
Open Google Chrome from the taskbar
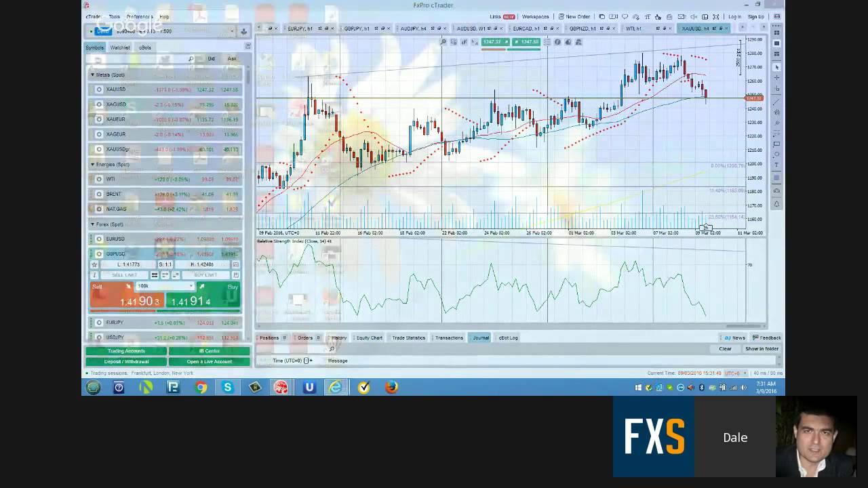point(201,387)
